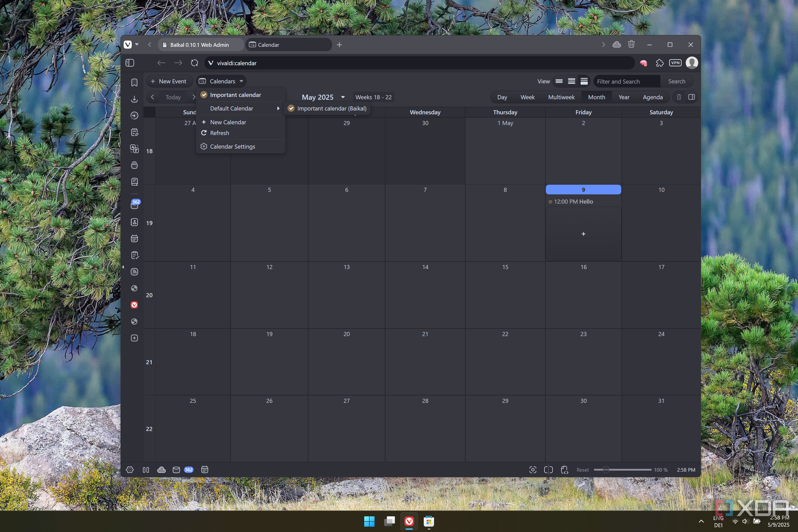Open the Bookmarks panel icon

point(134,82)
